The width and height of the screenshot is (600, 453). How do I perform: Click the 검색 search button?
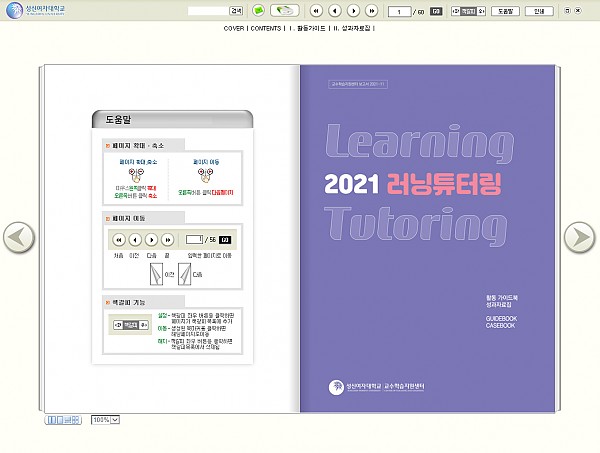pyautogui.click(x=236, y=11)
